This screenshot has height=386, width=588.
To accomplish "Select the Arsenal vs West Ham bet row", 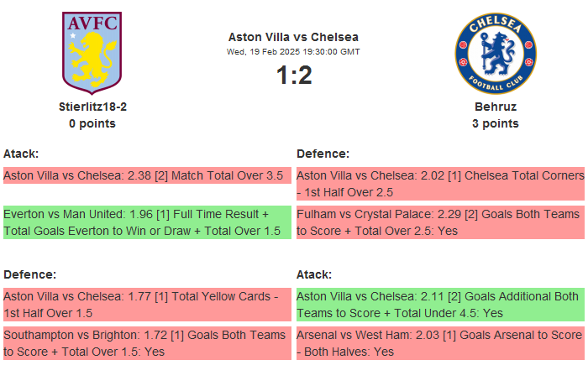I will point(440,343).
